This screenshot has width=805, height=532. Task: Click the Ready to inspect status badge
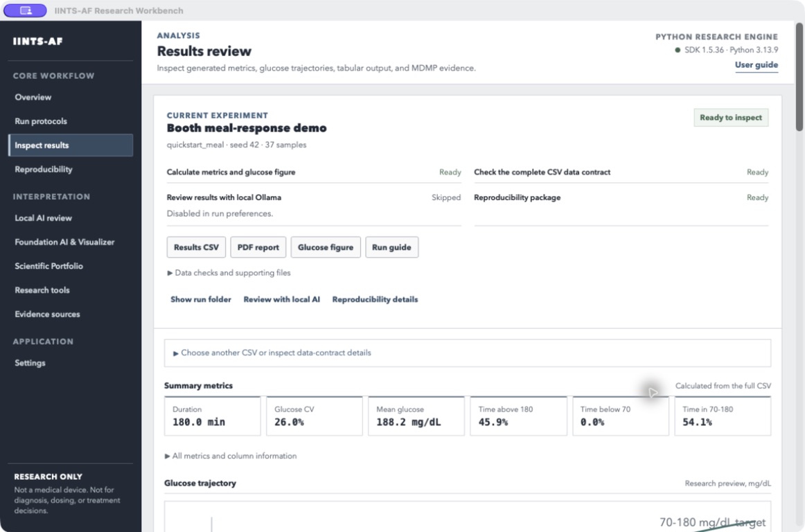point(731,118)
